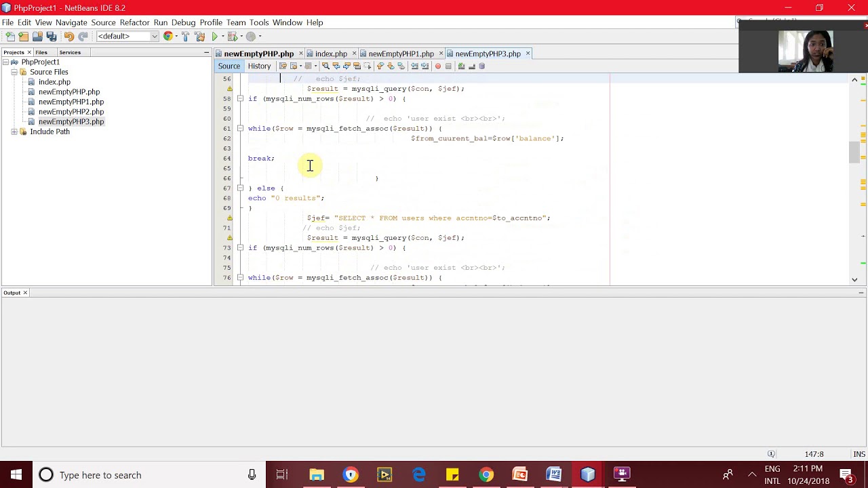Screen dimensions: 868x488
Task: Run the project with green play icon
Action: tap(215, 36)
